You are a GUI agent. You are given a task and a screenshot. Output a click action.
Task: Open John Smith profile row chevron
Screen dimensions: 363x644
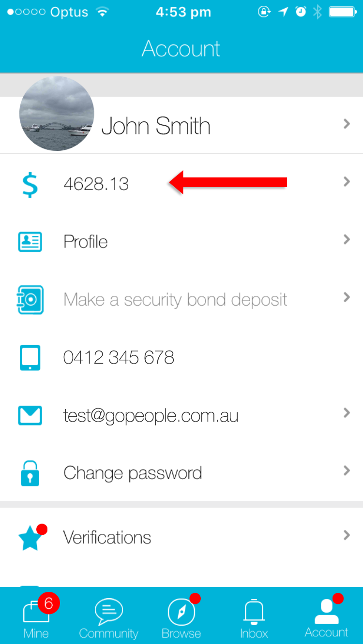click(347, 124)
